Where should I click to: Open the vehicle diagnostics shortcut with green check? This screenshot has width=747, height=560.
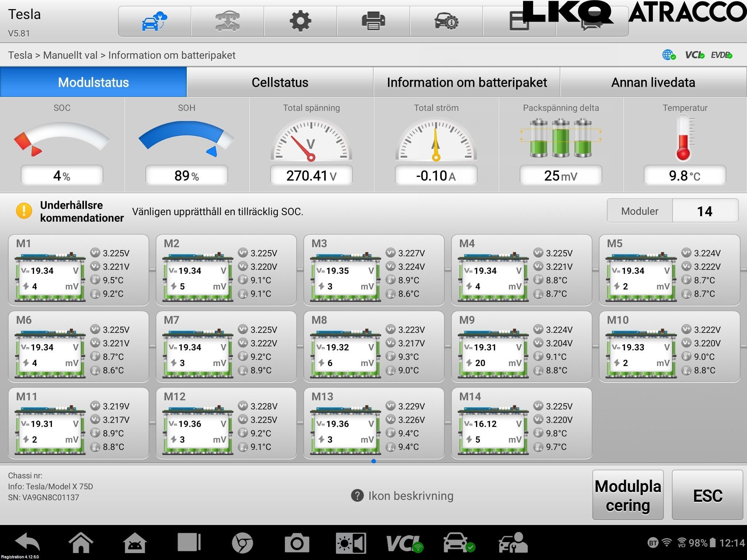[459, 543]
